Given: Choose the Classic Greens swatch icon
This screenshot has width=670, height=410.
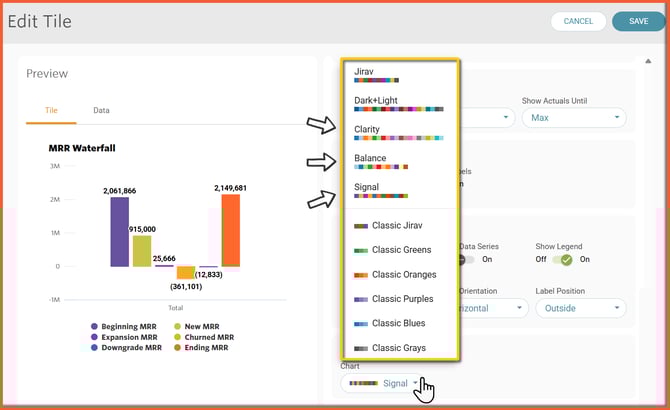Looking at the screenshot, I should 358,250.
